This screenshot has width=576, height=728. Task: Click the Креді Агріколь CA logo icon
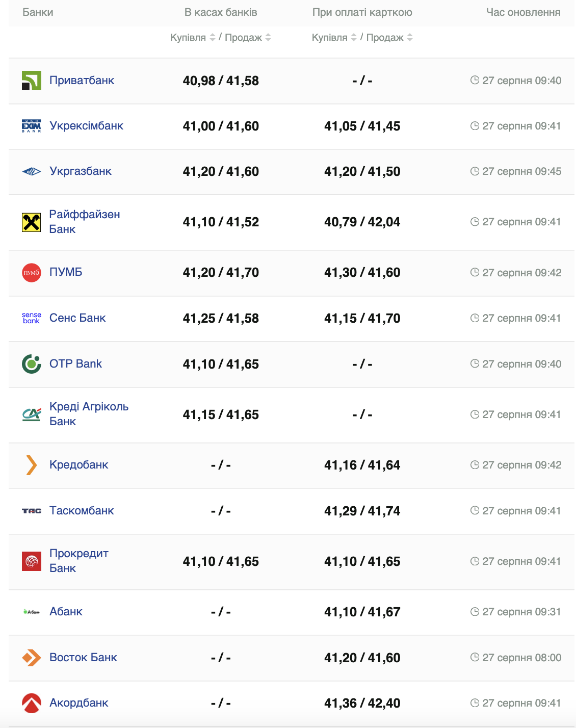[32, 414]
